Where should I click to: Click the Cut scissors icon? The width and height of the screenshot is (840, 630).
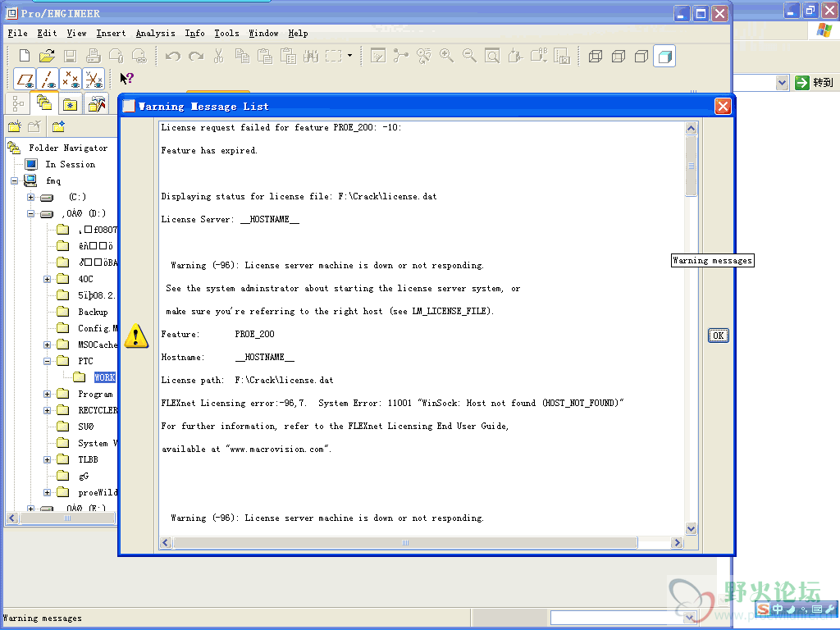218,56
